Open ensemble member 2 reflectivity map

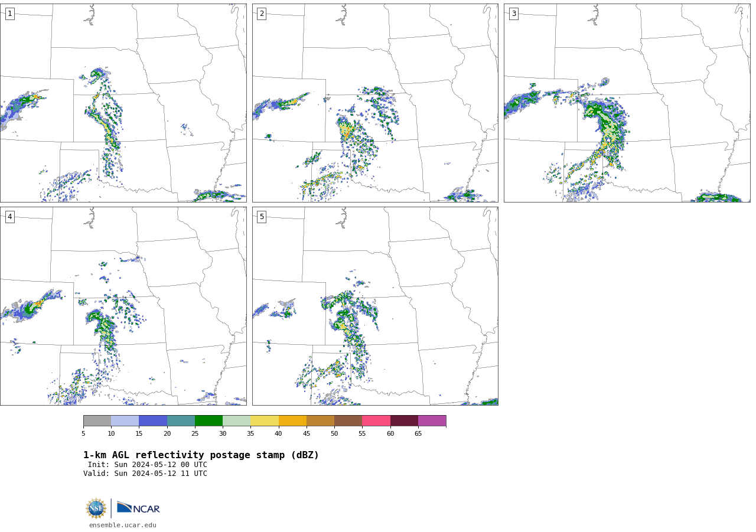[375, 103]
